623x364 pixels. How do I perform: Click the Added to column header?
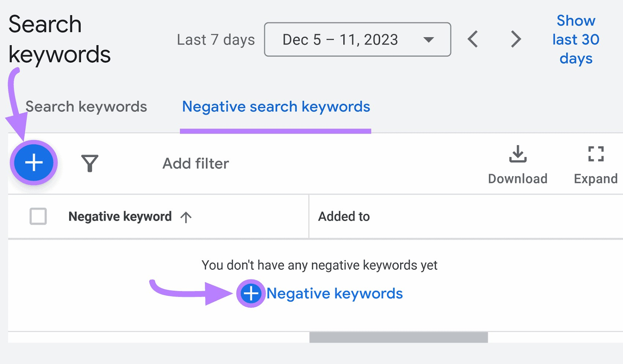(344, 216)
